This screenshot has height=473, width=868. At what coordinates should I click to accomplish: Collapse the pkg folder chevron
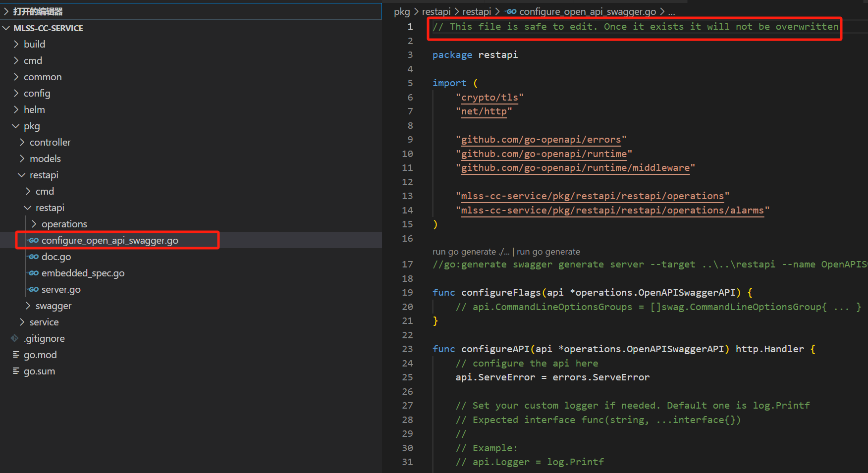[16, 126]
